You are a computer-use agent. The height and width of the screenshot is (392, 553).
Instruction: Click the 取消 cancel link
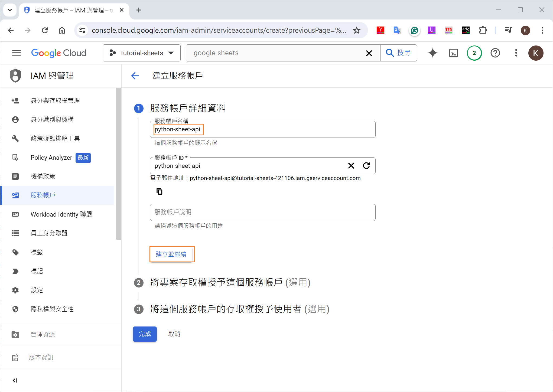click(x=174, y=334)
